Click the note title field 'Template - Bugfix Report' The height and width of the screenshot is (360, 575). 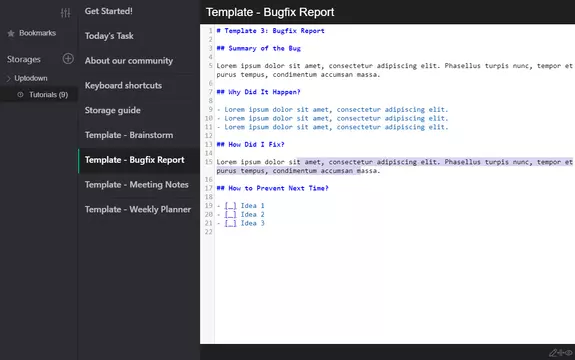click(x=270, y=12)
